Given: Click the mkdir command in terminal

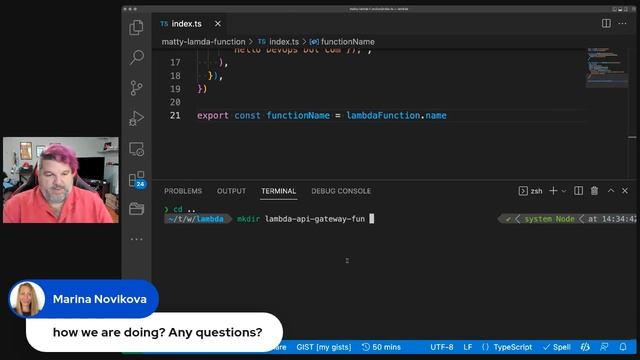Looking at the screenshot, I should click(248, 219).
